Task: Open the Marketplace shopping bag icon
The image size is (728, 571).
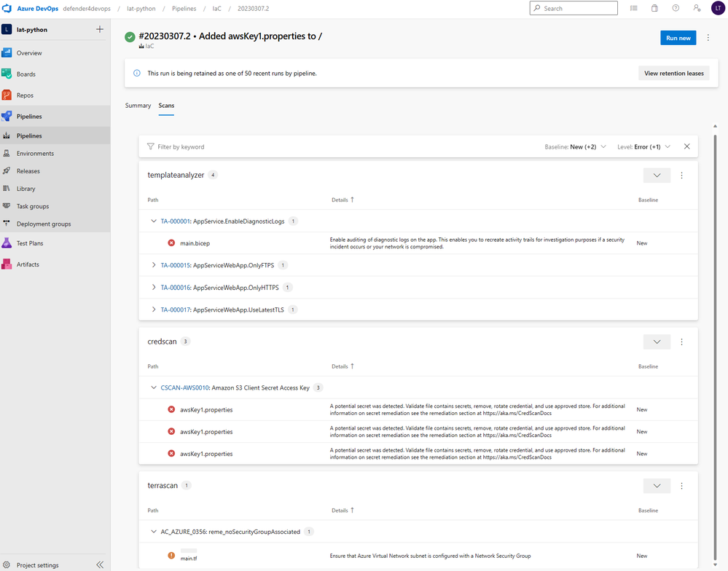Action: pyautogui.click(x=654, y=8)
